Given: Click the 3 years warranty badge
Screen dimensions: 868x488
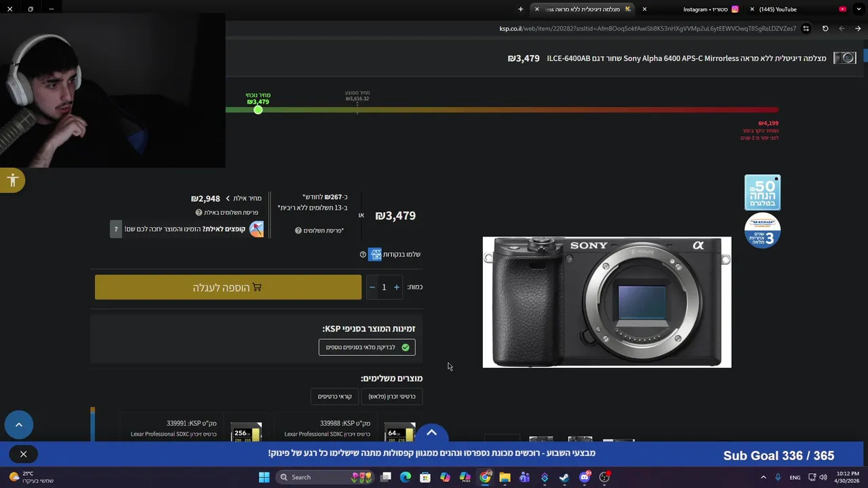Looking at the screenshot, I should coord(762,230).
